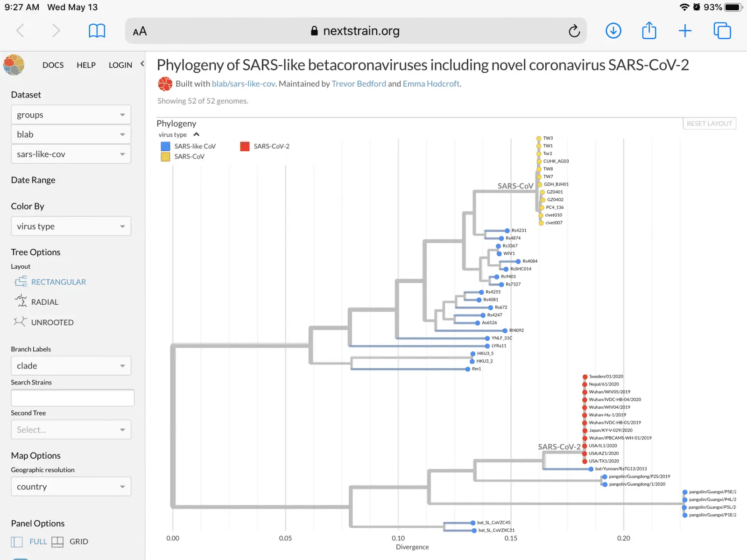This screenshot has height=560, width=747.
Task: Expand the Branch Labels clade dropdown
Action: click(71, 366)
